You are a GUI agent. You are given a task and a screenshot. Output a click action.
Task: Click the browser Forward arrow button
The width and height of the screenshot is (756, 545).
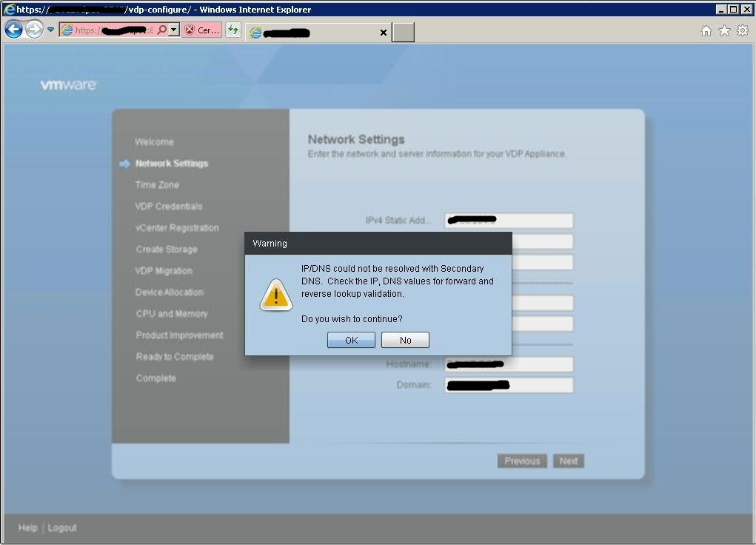pyautogui.click(x=34, y=30)
